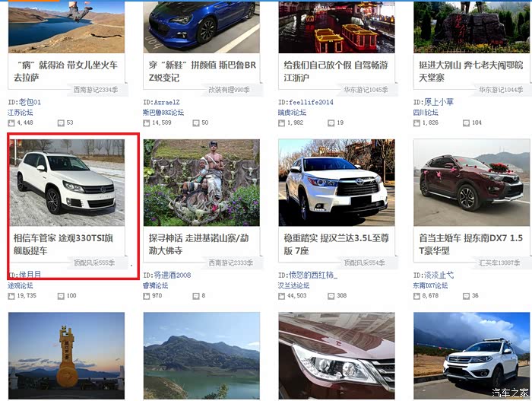The width and height of the screenshot is (532, 401).
Task: Click views icon beside 19,735
Action: click(11, 296)
